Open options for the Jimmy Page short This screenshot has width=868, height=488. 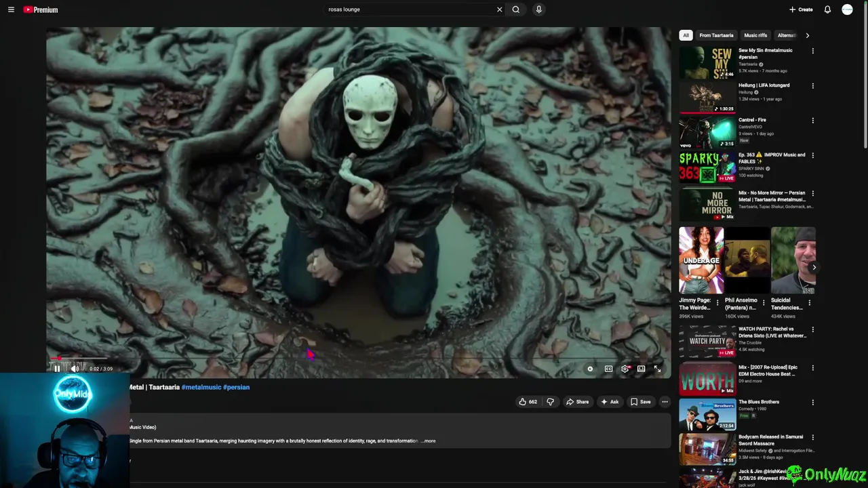(x=717, y=303)
